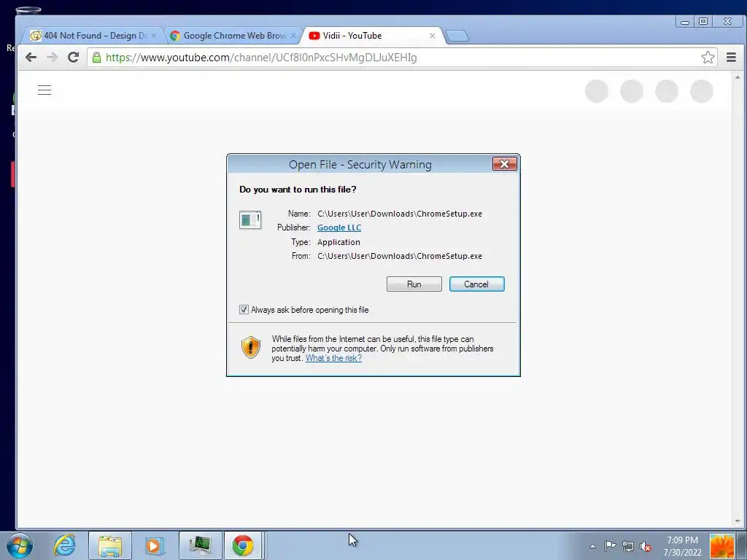This screenshot has width=747, height=560.
Task: Open Windows Explorer from taskbar
Action: click(110, 545)
